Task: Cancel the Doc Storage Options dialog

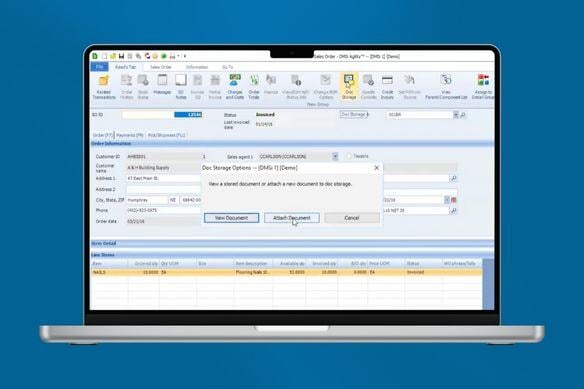Action: click(x=352, y=218)
